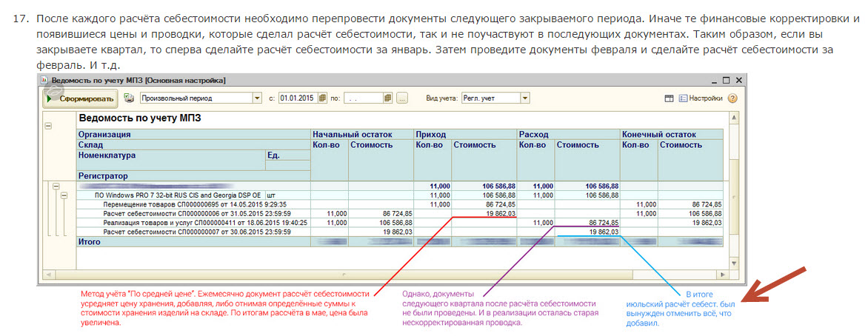Image resolution: width=868 pixels, height=336 pixels.
Task: Open the Настройки settings
Action: click(701, 98)
